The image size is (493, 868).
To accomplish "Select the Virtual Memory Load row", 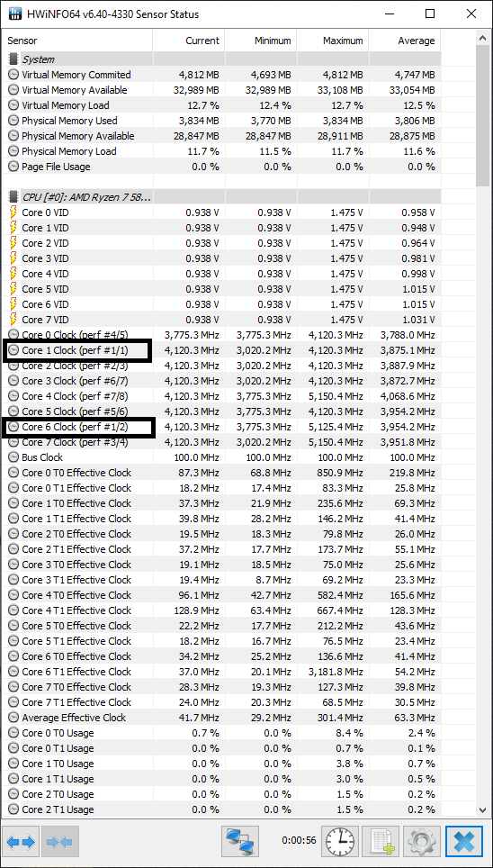I will coord(222,105).
